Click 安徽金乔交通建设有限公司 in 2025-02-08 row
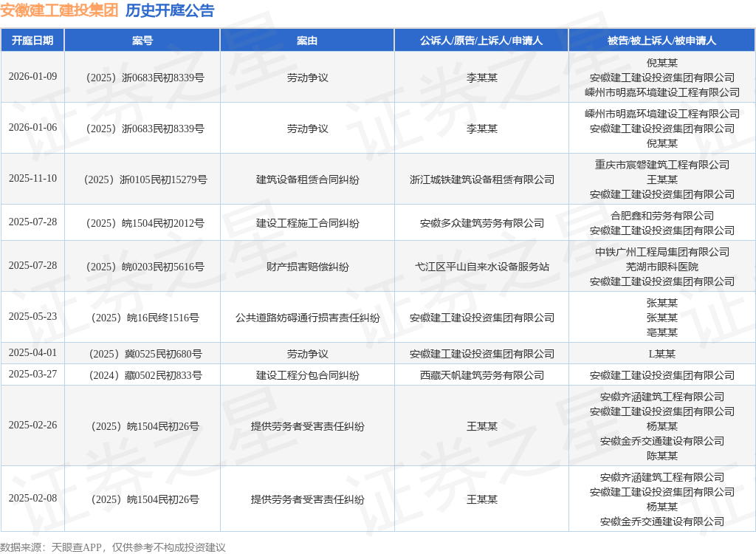756x554 pixels. pos(662,521)
